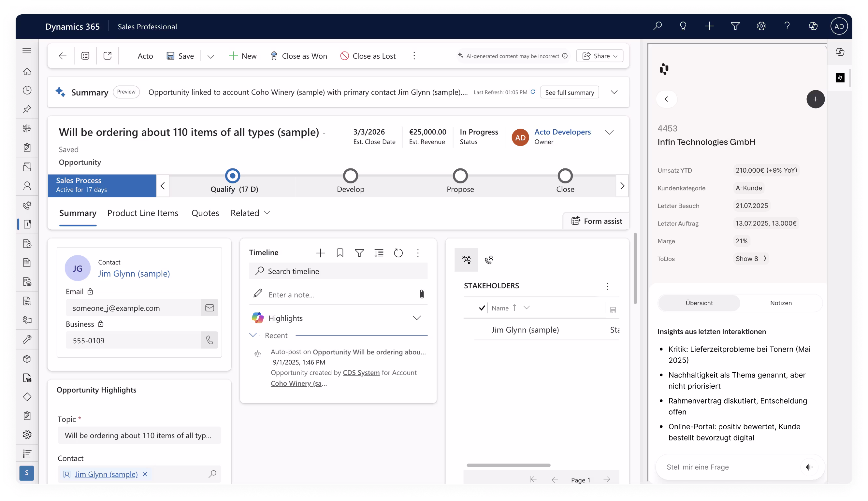Image resolution: width=868 pixels, height=501 pixels.
Task: Select the stakeholders people icon tab
Action: [466, 260]
